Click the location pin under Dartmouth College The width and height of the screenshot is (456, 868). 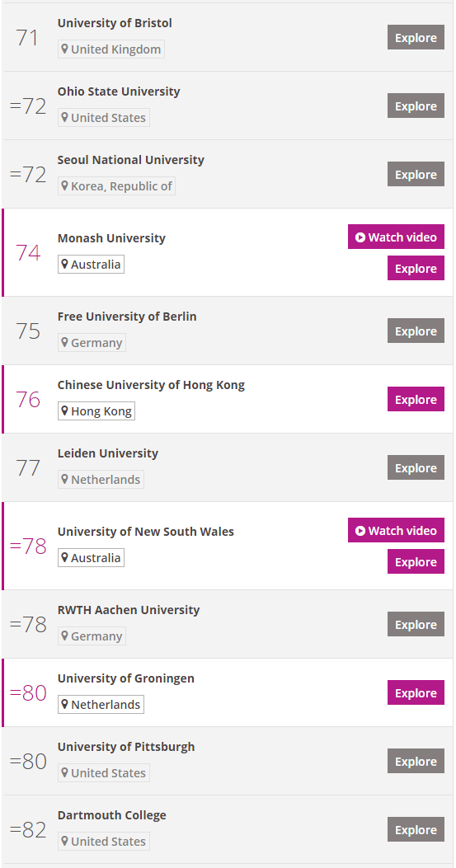(x=65, y=842)
